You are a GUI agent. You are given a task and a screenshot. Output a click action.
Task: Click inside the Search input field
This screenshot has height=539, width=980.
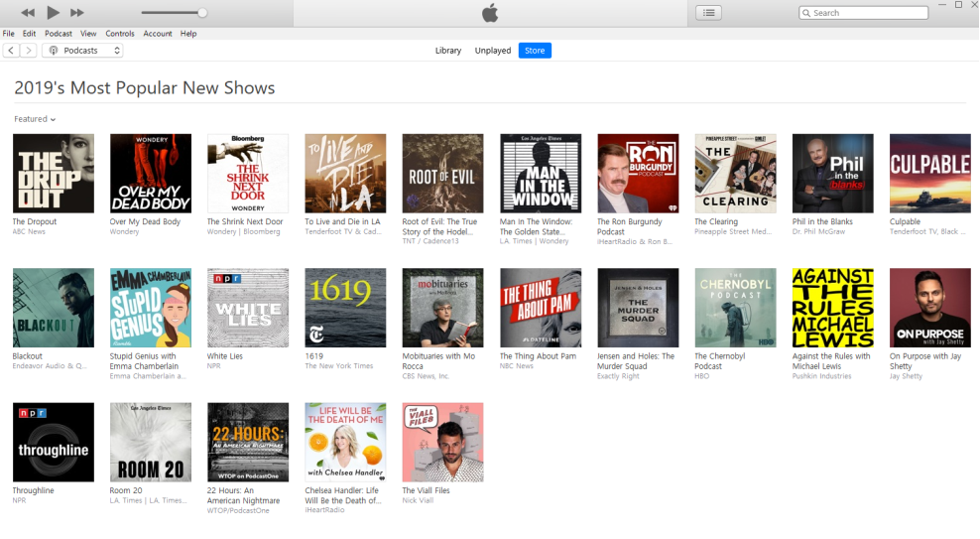coord(868,13)
